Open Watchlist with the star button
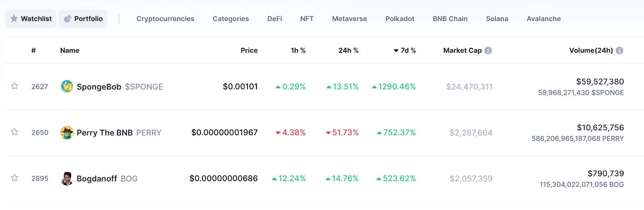 (x=31, y=19)
